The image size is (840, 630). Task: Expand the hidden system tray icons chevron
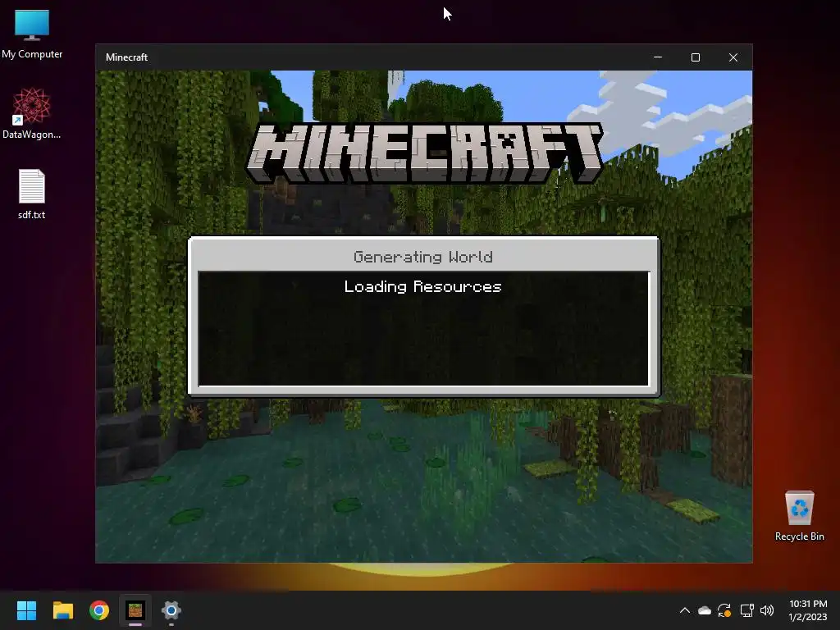click(x=685, y=610)
